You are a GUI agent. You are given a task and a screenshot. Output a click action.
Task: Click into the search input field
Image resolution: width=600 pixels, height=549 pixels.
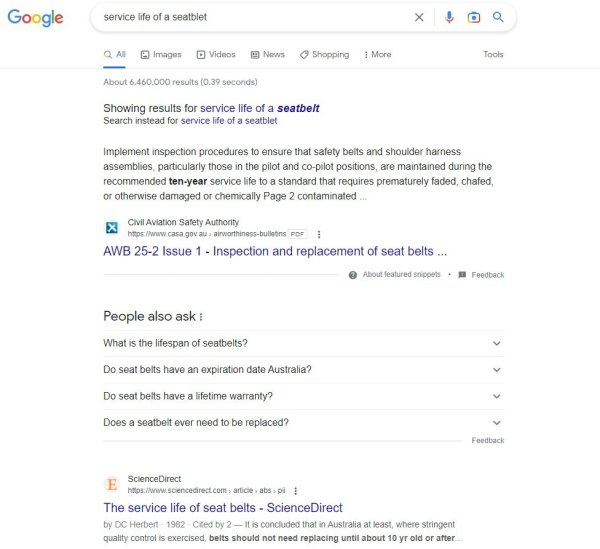[x=250, y=17]
